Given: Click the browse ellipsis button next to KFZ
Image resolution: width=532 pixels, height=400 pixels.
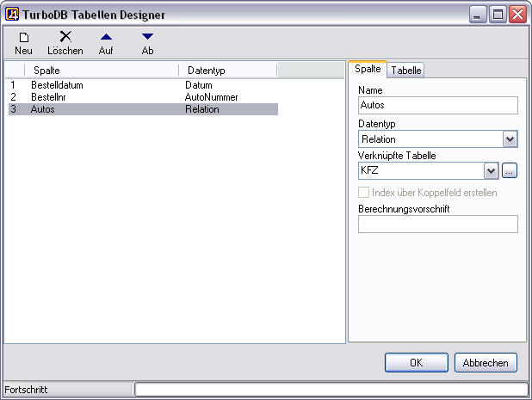Looking at the screenshot, I should [x=510, y=170].
